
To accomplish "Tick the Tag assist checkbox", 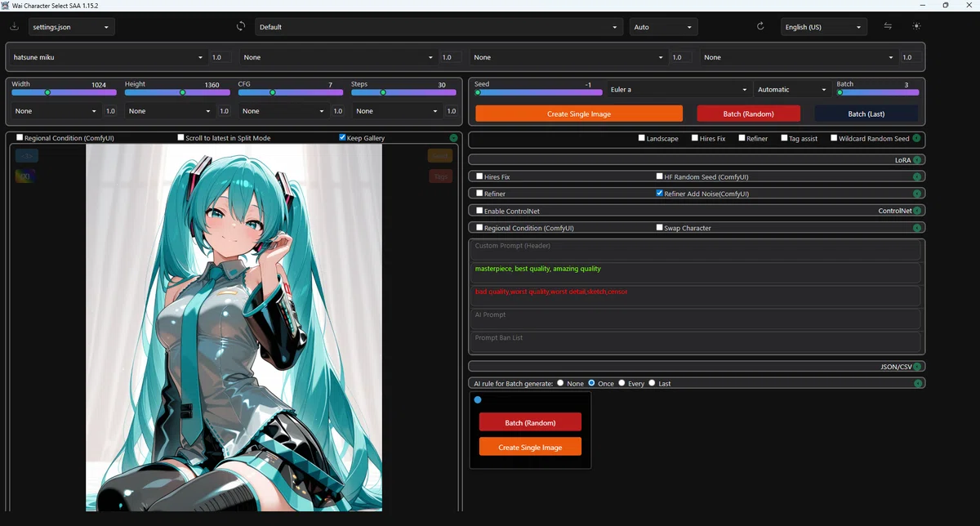I will (x=784, y=138).
